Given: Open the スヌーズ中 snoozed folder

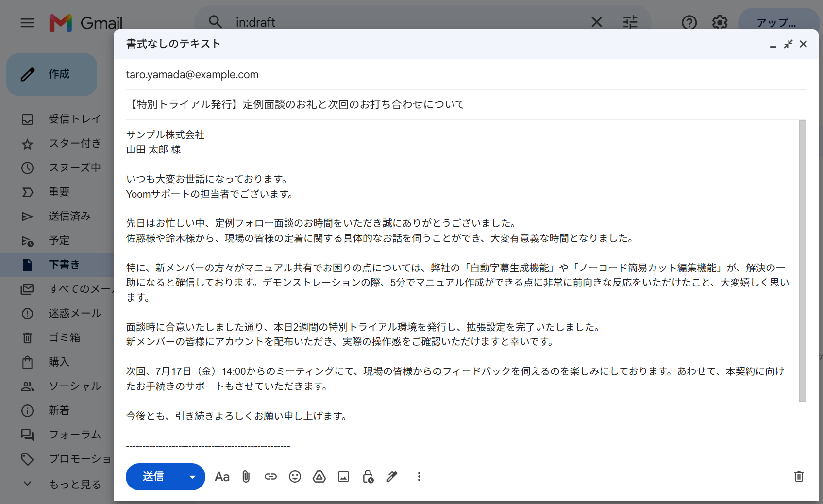Looking at the screenshot, I should coord(57,168).
